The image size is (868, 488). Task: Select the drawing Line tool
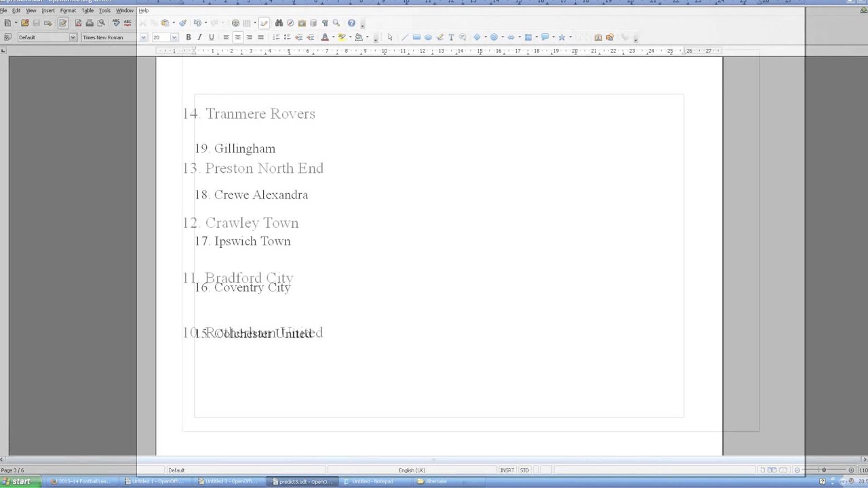[x=405, y=37]
